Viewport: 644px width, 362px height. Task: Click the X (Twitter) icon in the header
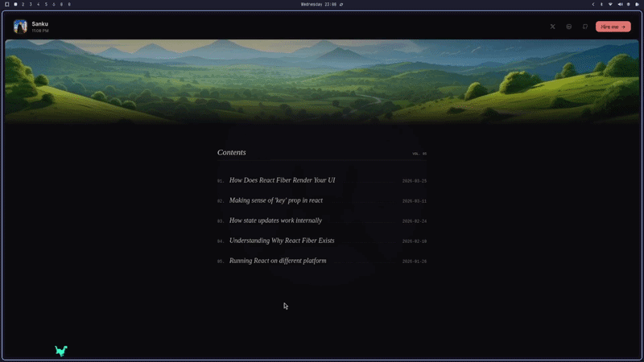(552, 27)
